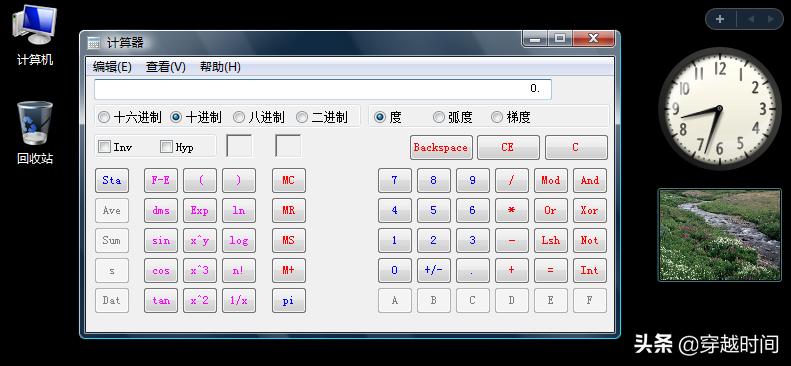Click the clock gadget
The image size is (791, 366).
719,109
